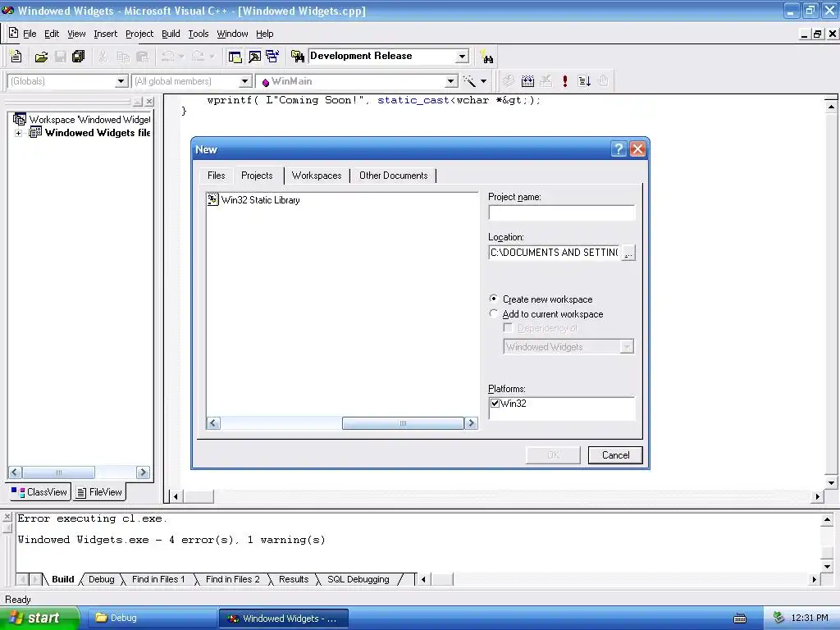This screenshot has width=840, height=630.
Task: Open the Find in Files 2 tab
Action: point(232,580)
